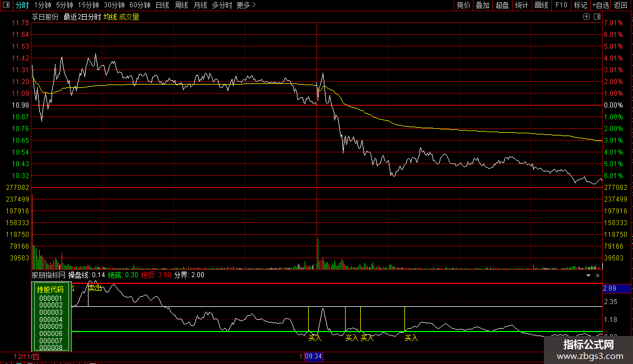The image size is (633, 364).
Task: Click the 标记 mark button
Action: point(580,5)
